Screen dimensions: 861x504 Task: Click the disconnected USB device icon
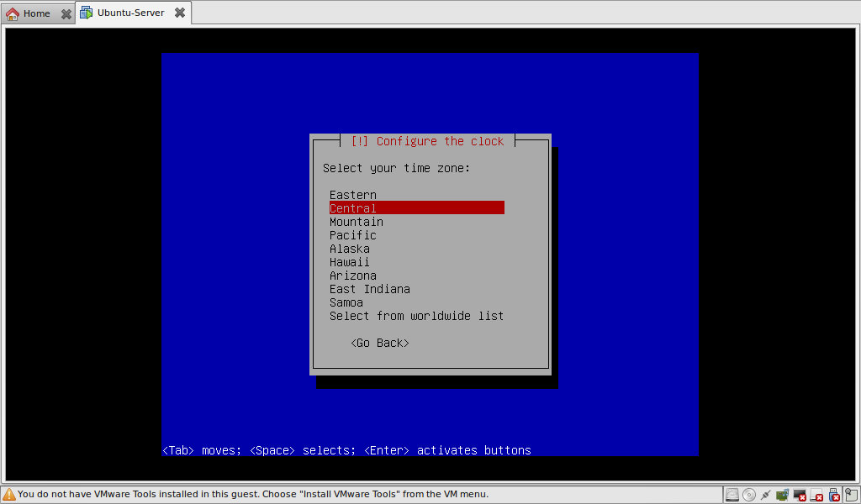pos(834,495)
